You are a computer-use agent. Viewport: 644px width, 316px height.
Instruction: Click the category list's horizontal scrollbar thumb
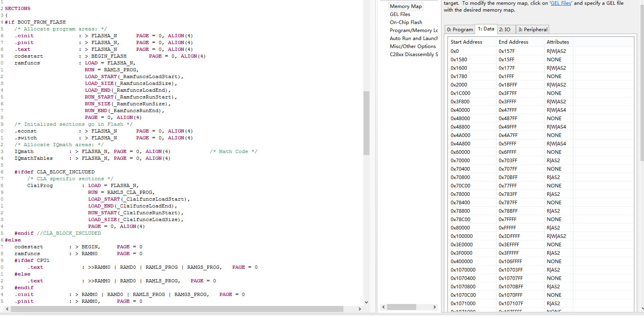[x=401, y=307]
